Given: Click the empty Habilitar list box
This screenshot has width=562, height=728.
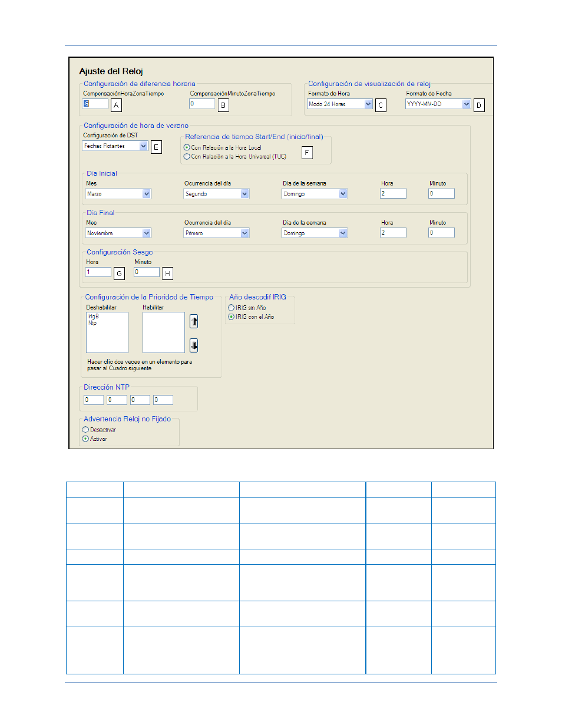Looking at the screenshot, I should click(164, 332).
